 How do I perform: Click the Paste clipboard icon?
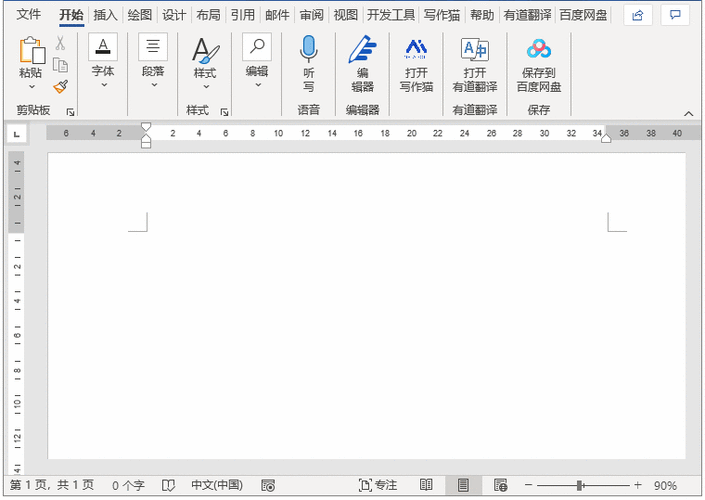[x=31, y=50]
